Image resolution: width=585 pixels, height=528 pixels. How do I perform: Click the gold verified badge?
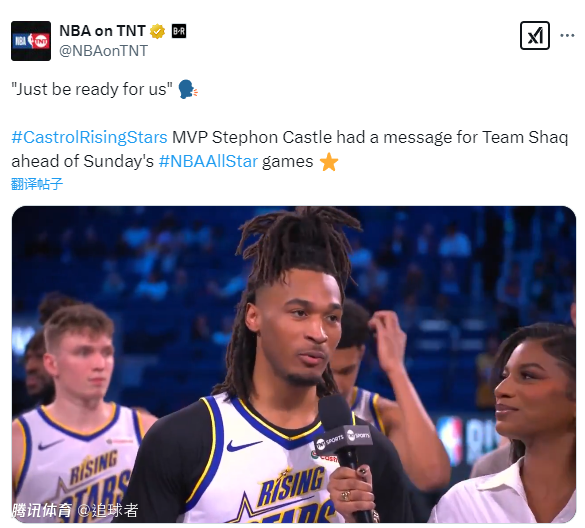tap(157, 31)
